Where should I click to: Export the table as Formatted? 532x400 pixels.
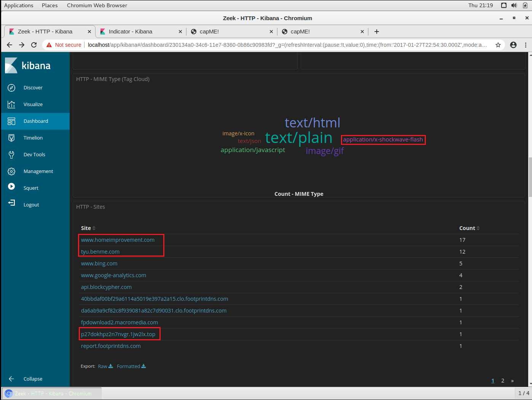coord(131,366)
